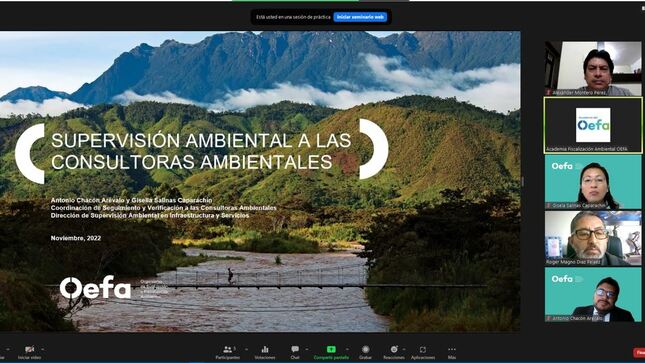Click muted mic icon on Alexander Montero tile
645x363 pixels.
(x=548, y=93)
